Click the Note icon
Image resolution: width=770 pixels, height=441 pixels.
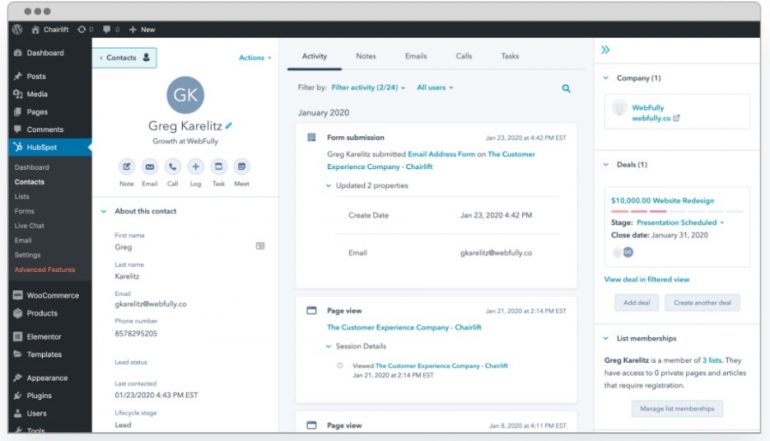pos(126,166)
